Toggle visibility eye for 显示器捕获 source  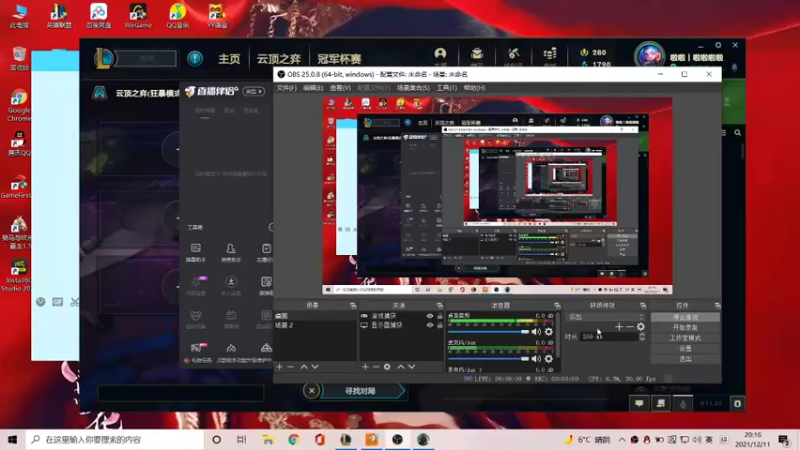(430, 325)
